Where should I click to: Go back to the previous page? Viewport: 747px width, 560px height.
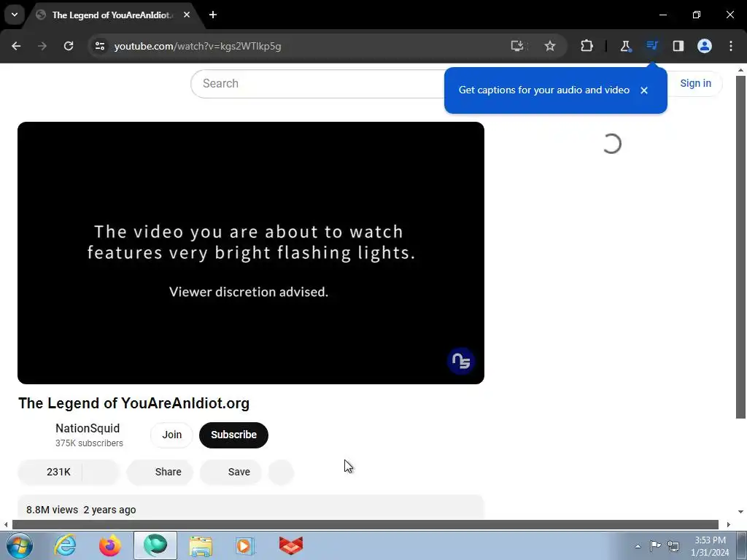tap(16, 46)
